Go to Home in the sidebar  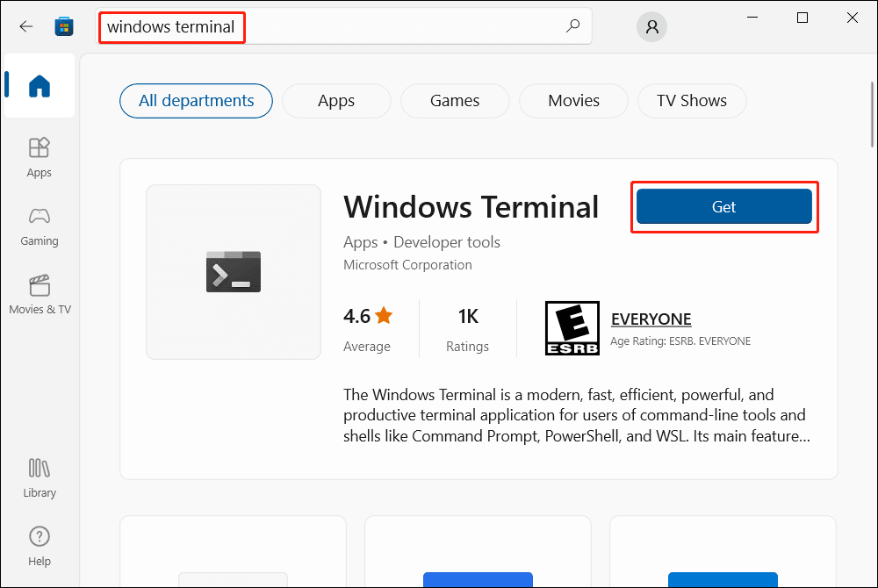tap(40, 86)
